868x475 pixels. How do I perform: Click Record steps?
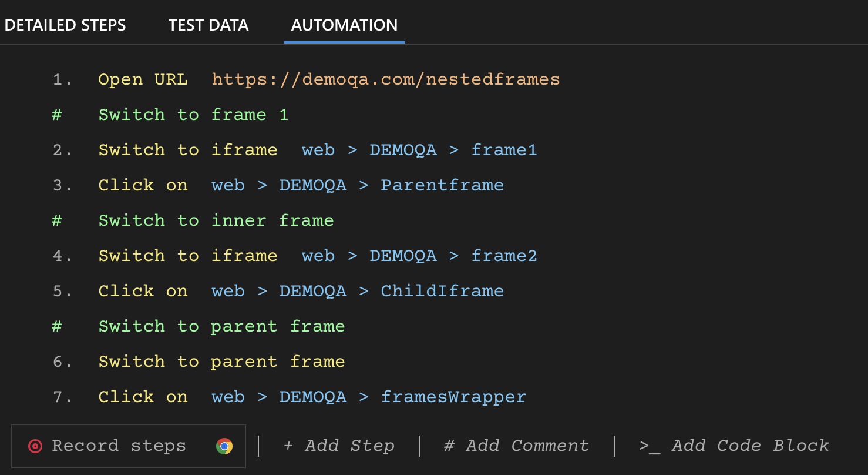pyautogui.click(x=119, y=446)
